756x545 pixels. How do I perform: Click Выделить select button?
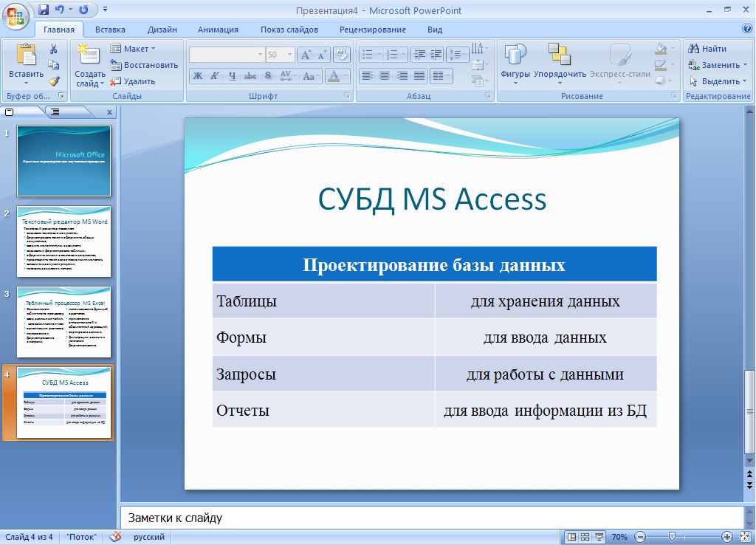(718, 81)
